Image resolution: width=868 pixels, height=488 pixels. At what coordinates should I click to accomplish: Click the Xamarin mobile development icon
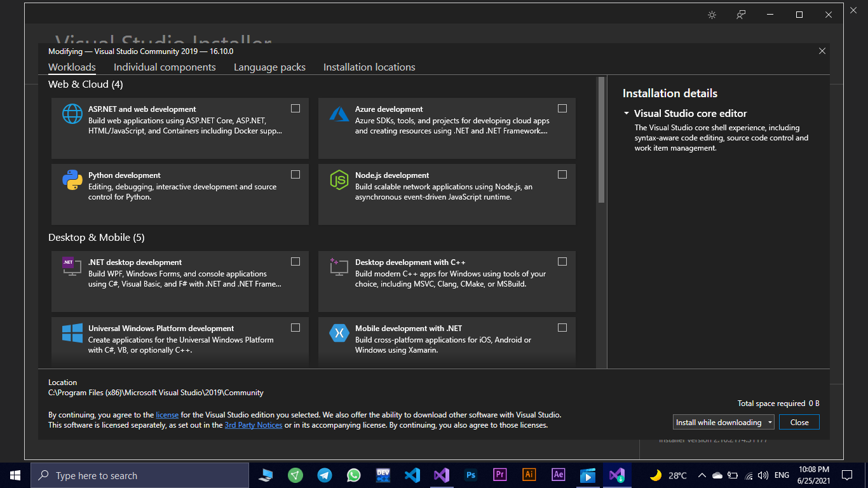tap(339, 333)
